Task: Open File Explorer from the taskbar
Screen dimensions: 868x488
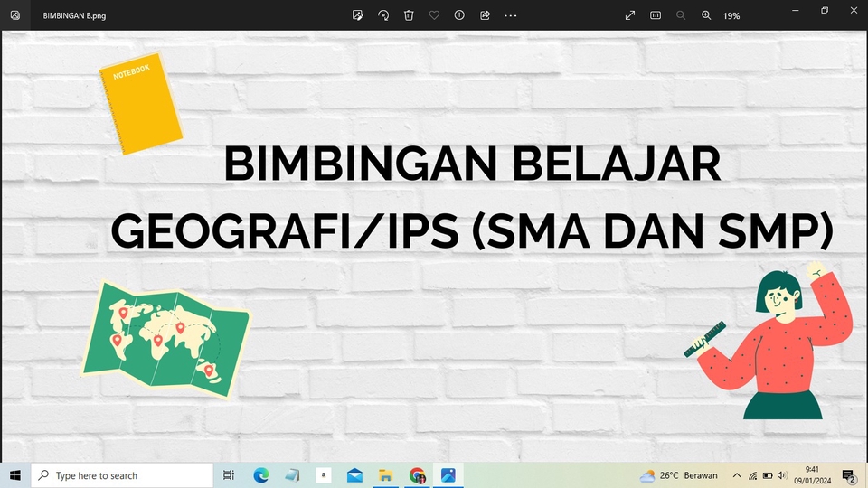Action: (x=386, y=475)
